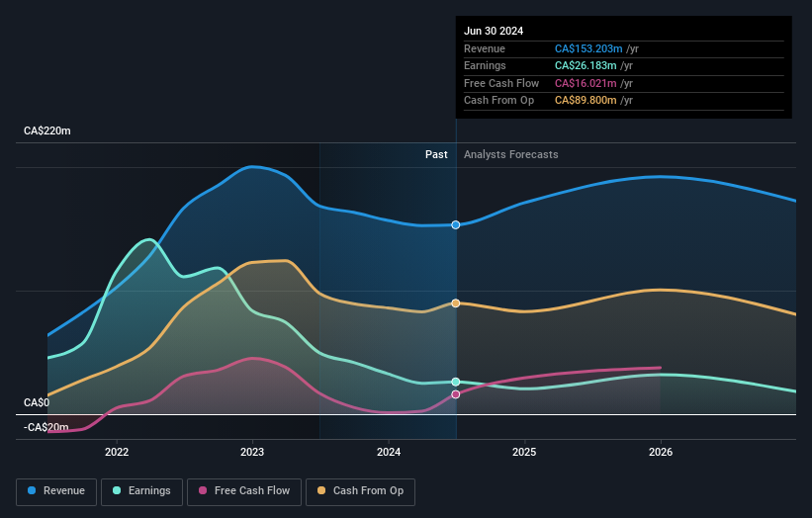Click the Analysts Forecasts label

tap(511, 155)
